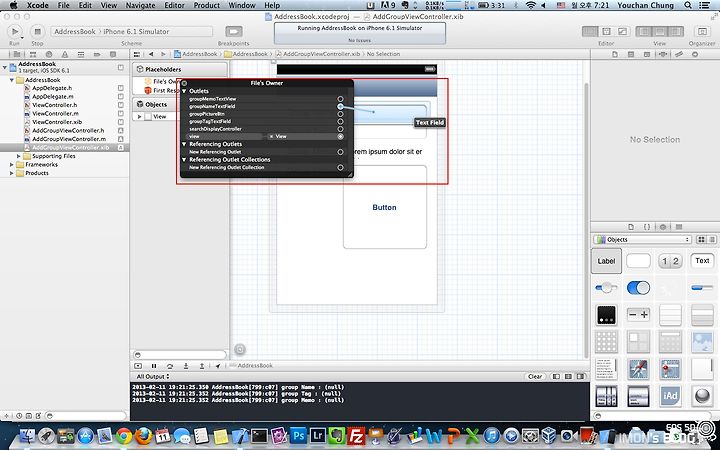Toggle the debug area visibility
This screenshot has height=450, width=720.
(x=660, y=31)
